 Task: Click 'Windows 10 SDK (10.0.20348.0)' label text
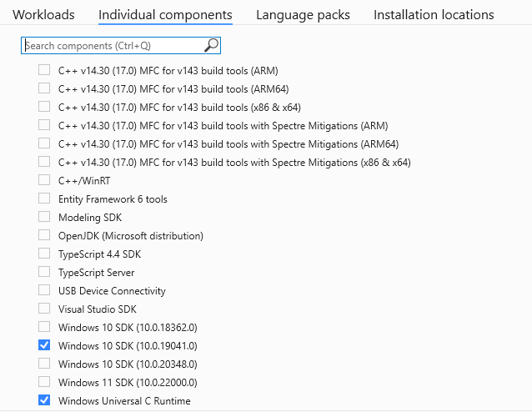[128, 364]
